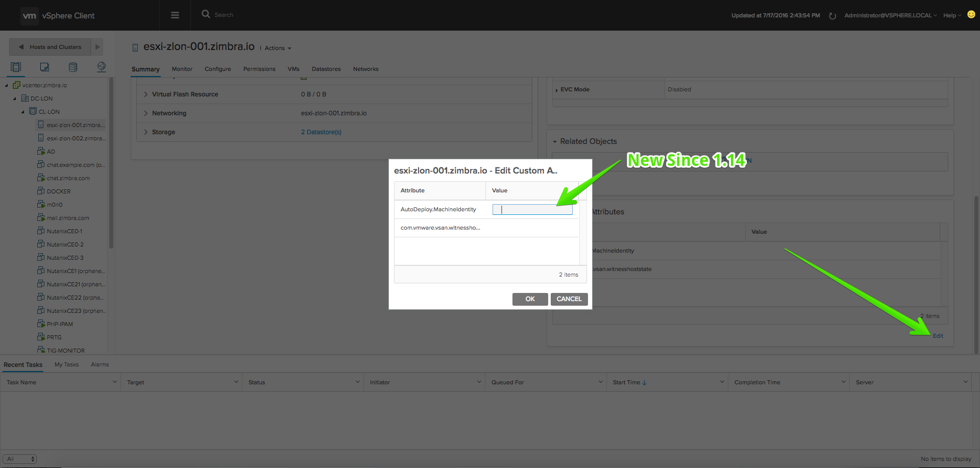Expand the Storage summary row
The width and height of the screenshot is (980, 468).
point(145,132)
